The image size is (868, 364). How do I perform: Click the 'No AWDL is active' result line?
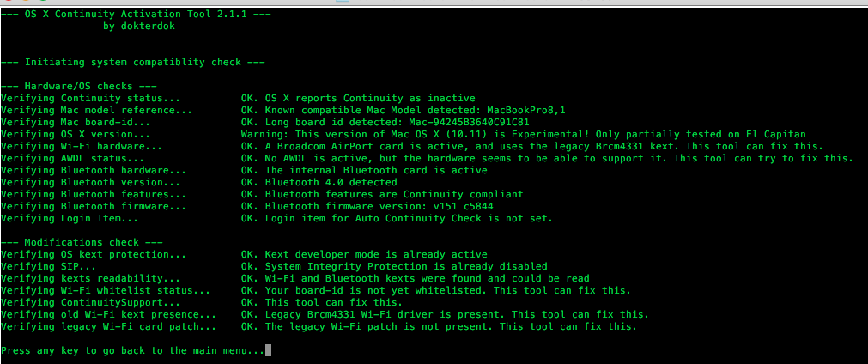coord(547,158)
